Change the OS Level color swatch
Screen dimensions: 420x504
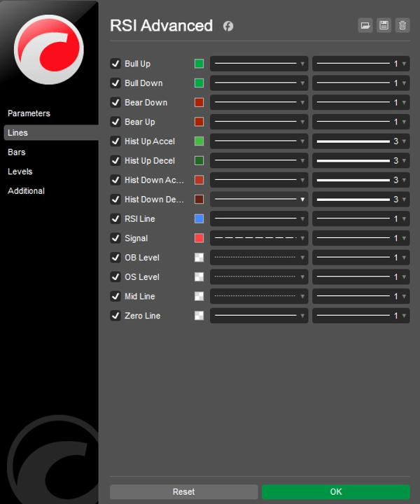point(199,276)
